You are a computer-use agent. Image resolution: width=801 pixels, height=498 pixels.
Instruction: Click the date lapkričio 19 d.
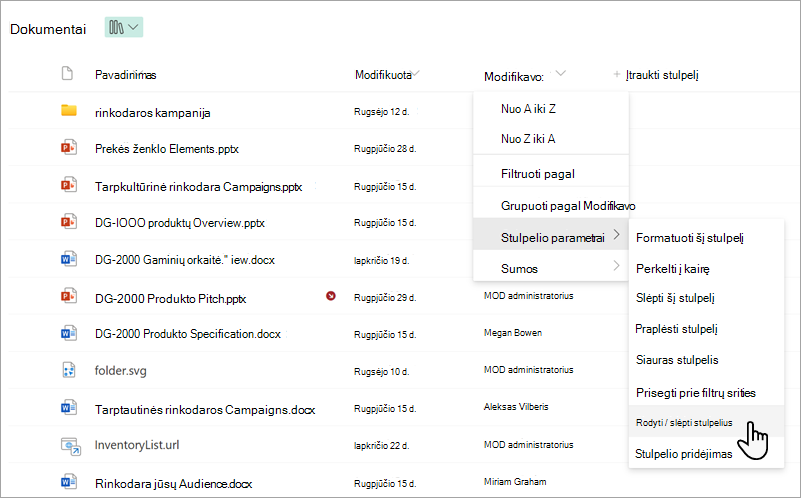(x=382, y=260)
